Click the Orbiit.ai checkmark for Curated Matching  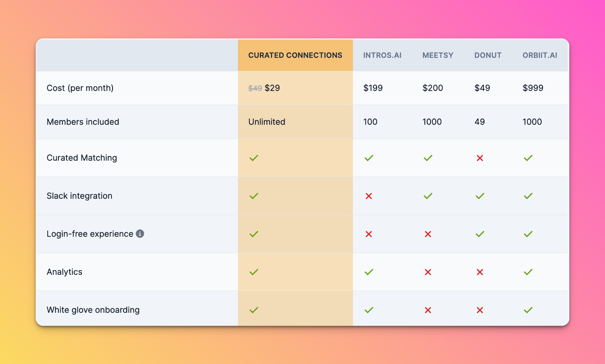click(x=528, y=158)
